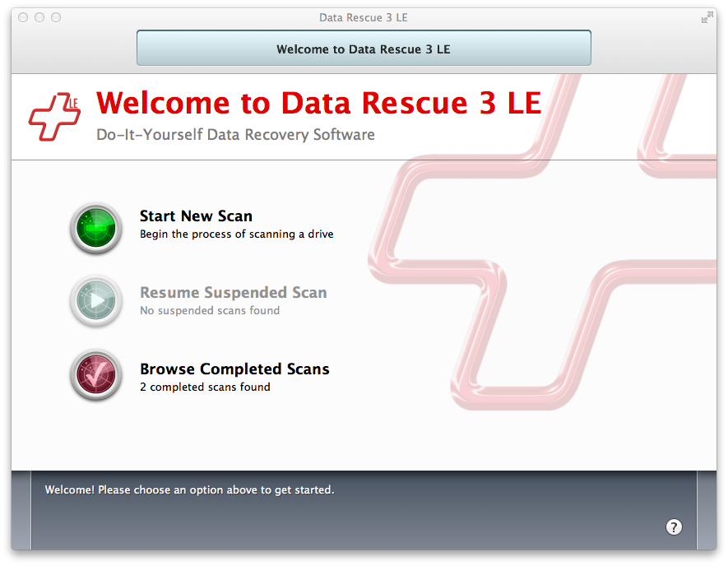Image resolution: width=728 pixels, height=566 pixels.
Task: Click the Resume Suspended Scan play icon
Action: [x=96, y=301]
